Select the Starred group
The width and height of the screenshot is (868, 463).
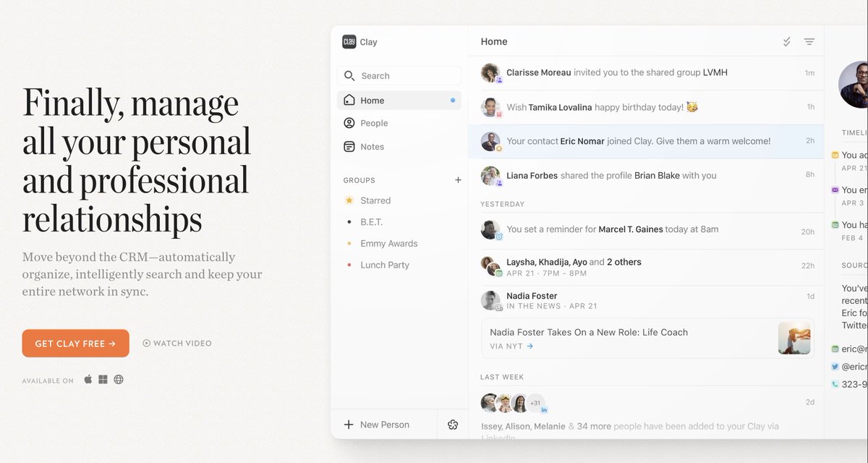(375, 200)
